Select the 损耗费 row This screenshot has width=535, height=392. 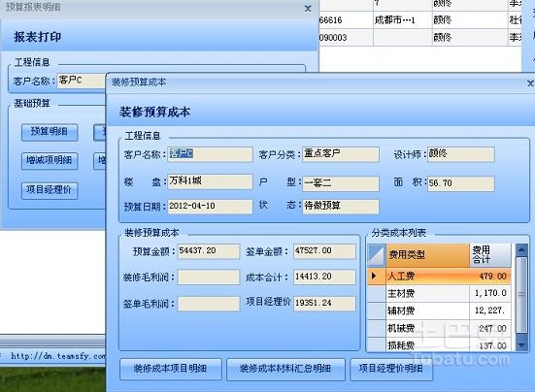tap(439, 344)
